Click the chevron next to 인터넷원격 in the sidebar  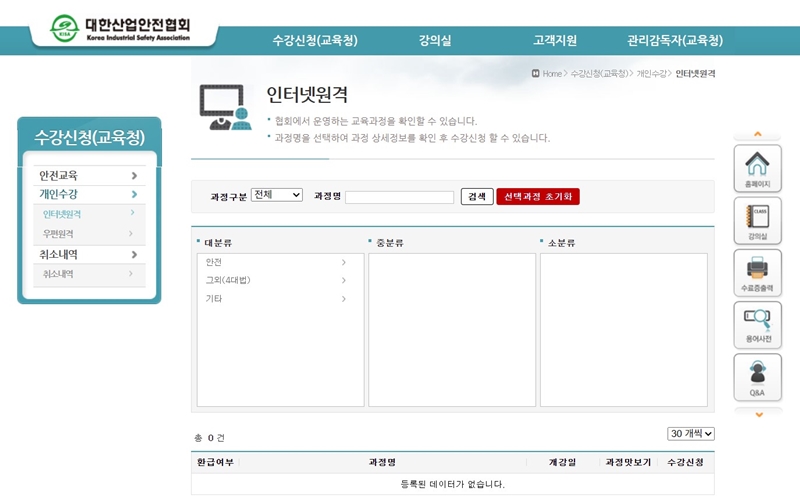[x=132, y=213]
